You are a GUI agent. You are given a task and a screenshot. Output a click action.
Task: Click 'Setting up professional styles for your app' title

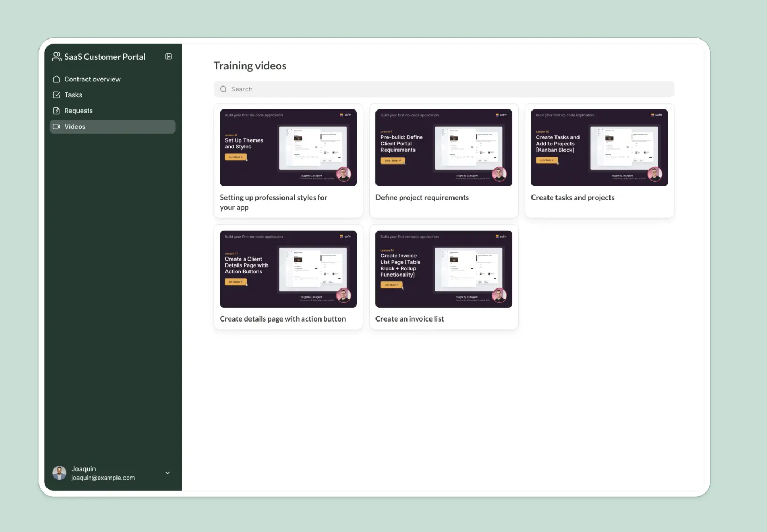pos(273,202)
